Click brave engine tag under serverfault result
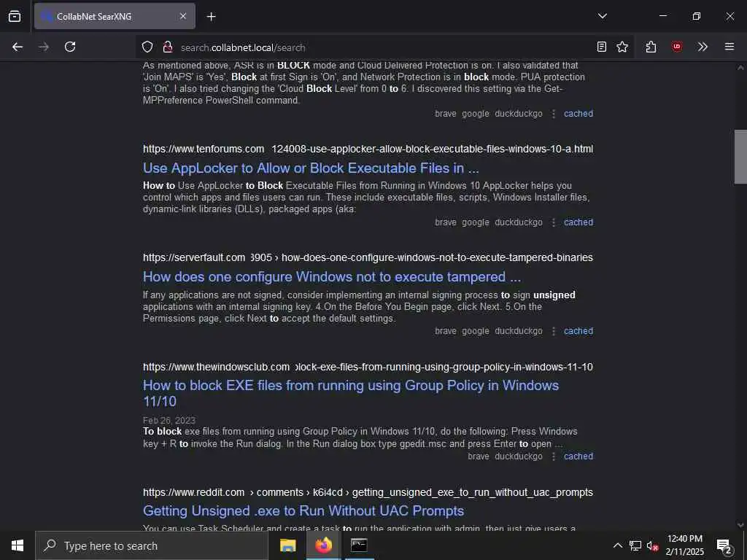Viewport: 747px width, 560px height. (446, 331)
